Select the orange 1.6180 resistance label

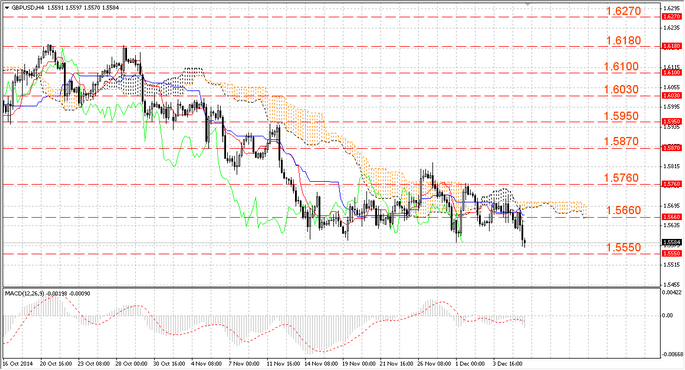pos(623,41)
